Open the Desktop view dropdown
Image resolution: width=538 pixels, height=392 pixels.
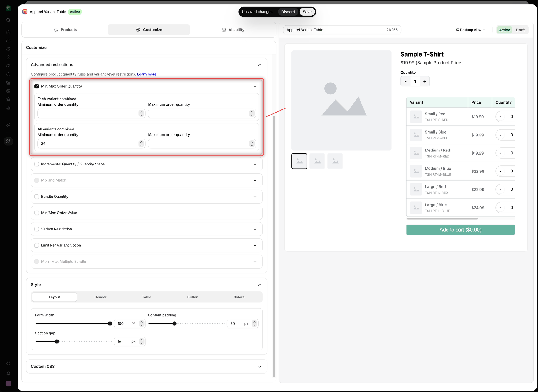[471, 30]
